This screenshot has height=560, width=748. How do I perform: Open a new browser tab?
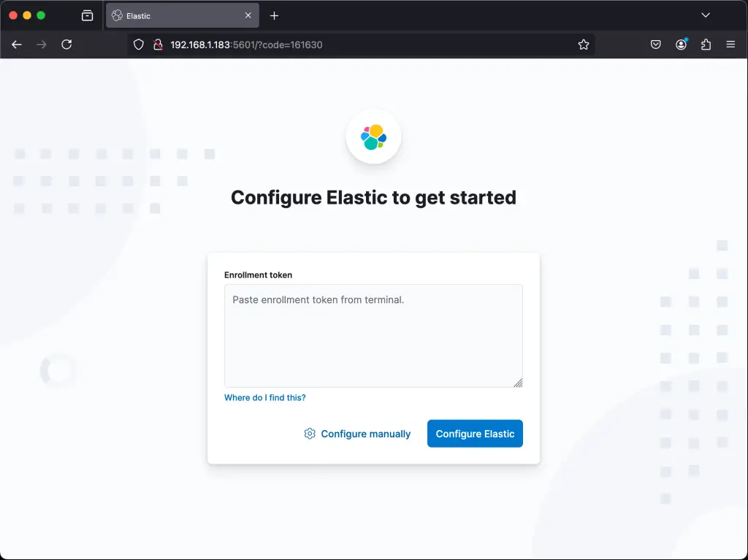pos(275,15)
